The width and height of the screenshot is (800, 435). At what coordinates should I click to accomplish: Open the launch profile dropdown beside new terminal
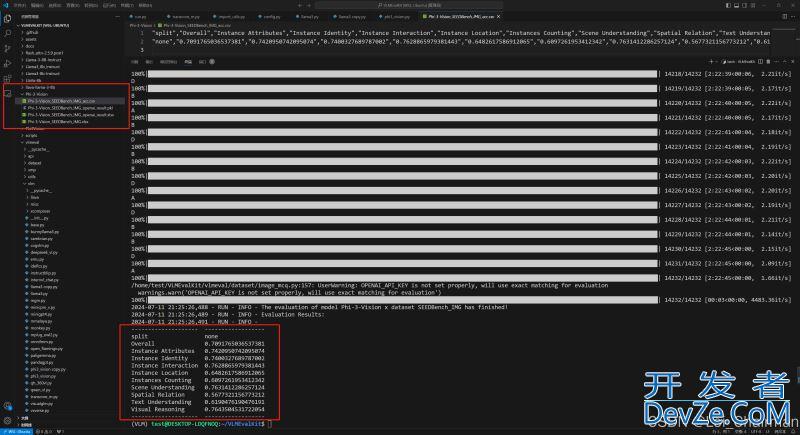pyautogui.click(x=717, y=62)
